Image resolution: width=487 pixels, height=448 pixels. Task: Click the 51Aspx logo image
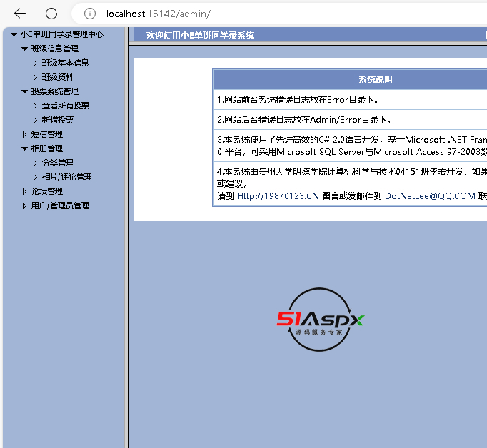(321, 320)
